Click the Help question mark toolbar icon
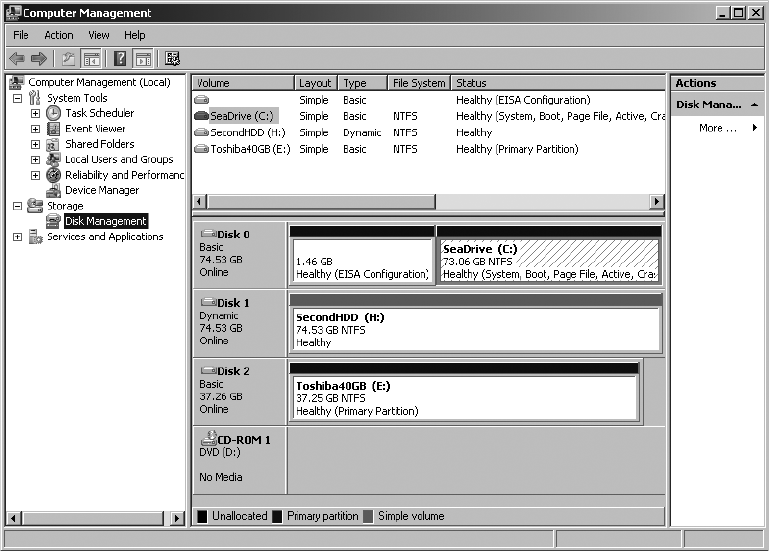The image size is (769, 551). pyautogui.click(x=120, y=59)
